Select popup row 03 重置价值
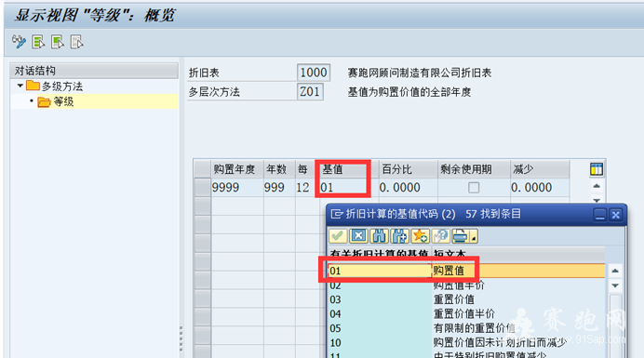 click(466, 299)
